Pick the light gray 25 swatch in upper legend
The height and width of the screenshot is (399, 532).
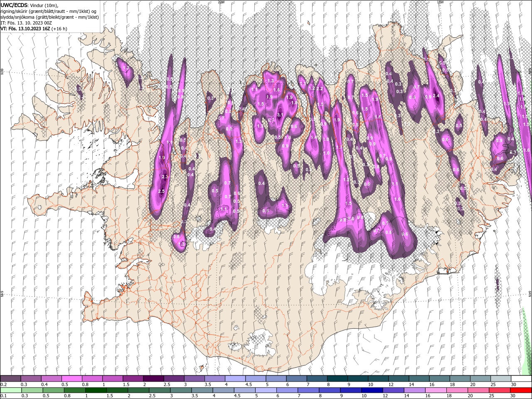pyautogui.click(x=500, y=379)
